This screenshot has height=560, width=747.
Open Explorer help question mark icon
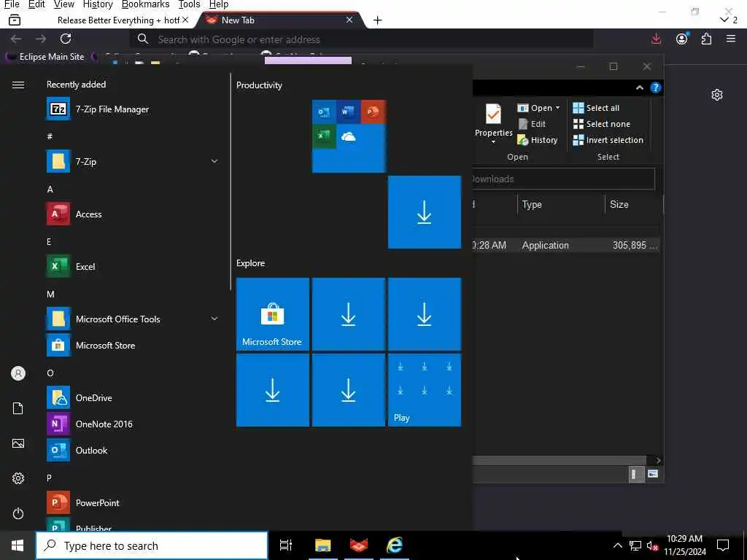tap(656, 87)
